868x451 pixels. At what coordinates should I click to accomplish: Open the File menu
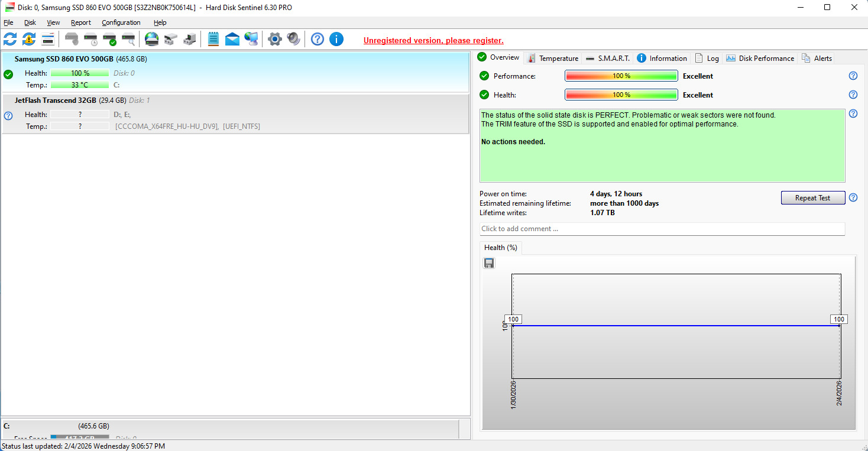pyautogui.click(x=8, y=22)
